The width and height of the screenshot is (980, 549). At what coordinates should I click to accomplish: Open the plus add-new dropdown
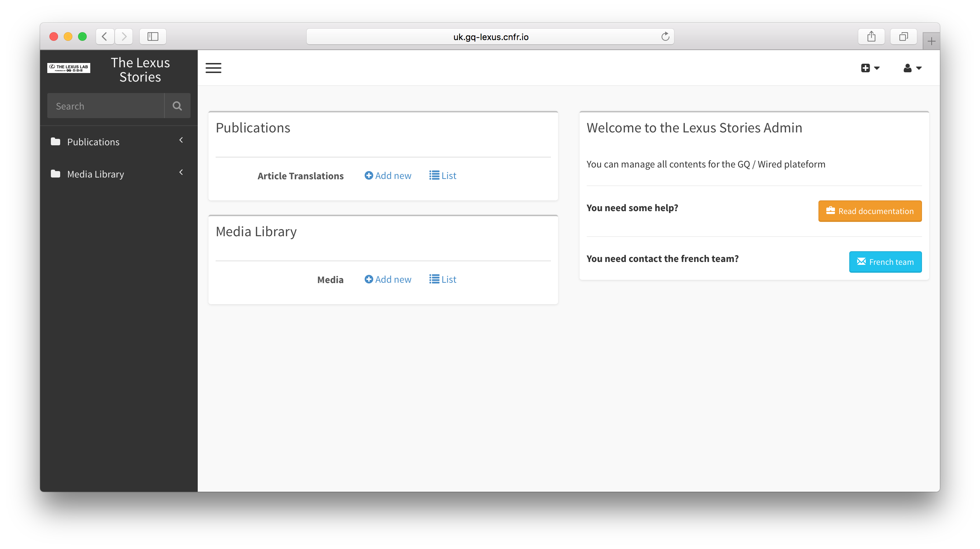[x=870, y=68]
